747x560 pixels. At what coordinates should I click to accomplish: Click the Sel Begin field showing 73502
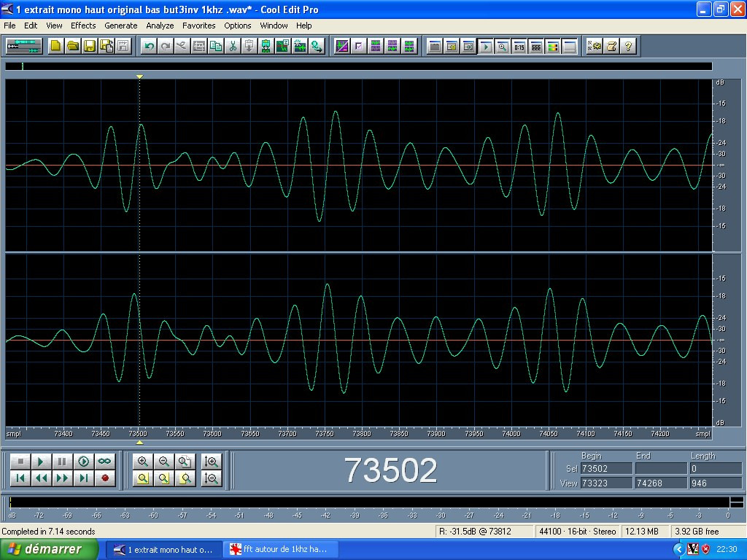(x=605, y=469)
